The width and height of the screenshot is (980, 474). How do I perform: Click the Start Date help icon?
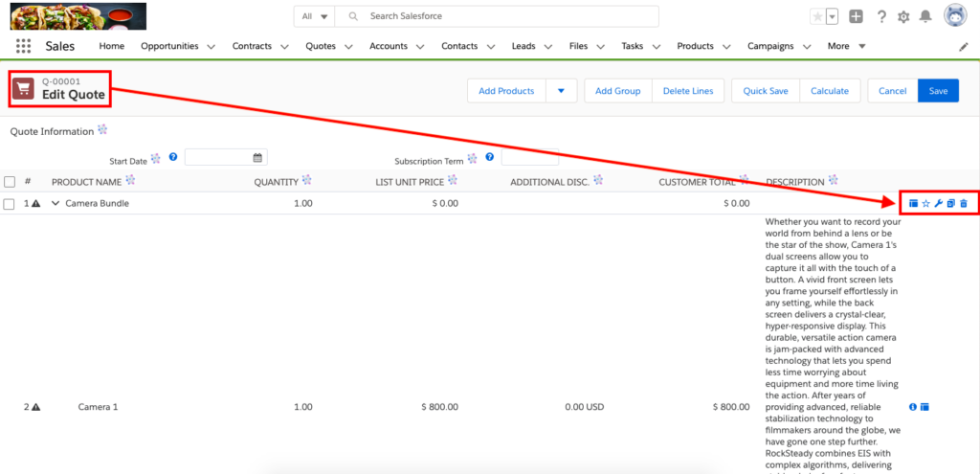173,156
